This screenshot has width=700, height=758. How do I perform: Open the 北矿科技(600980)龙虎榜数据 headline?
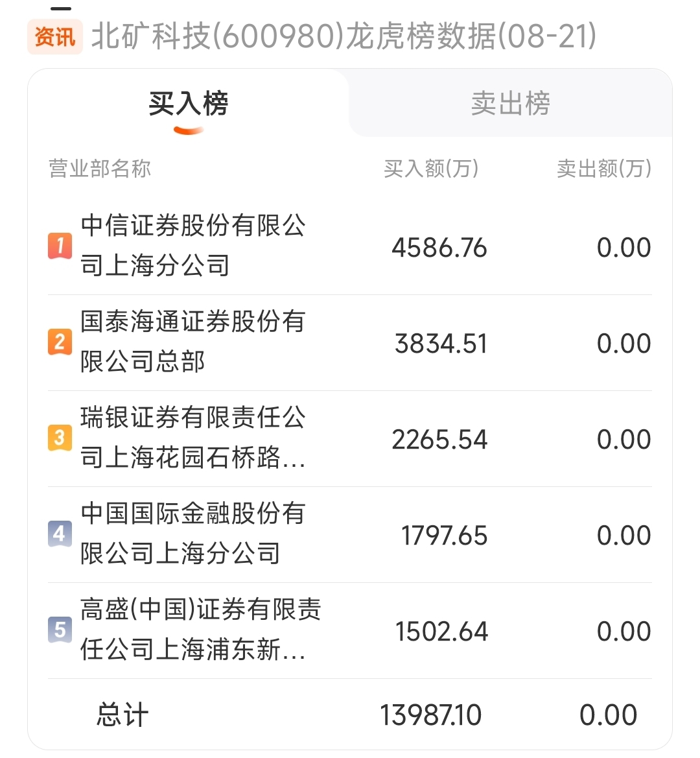[344, 36]
